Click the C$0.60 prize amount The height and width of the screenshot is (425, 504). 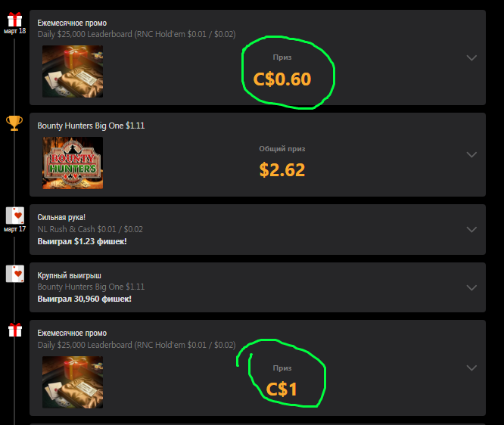(x=282, y=79)
